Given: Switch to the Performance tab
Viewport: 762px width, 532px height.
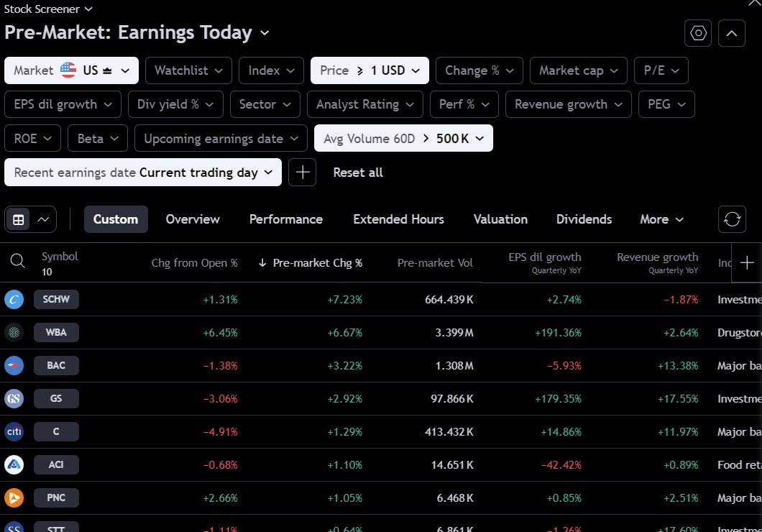Looking at the screenshot, I should click(x=286, y=219).
